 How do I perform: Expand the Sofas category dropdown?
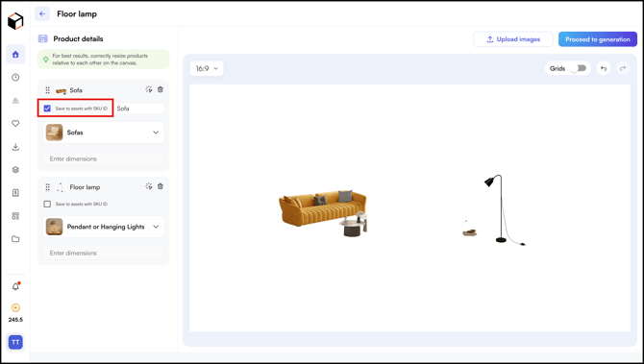pyautogui.click(x=104, y=133)
